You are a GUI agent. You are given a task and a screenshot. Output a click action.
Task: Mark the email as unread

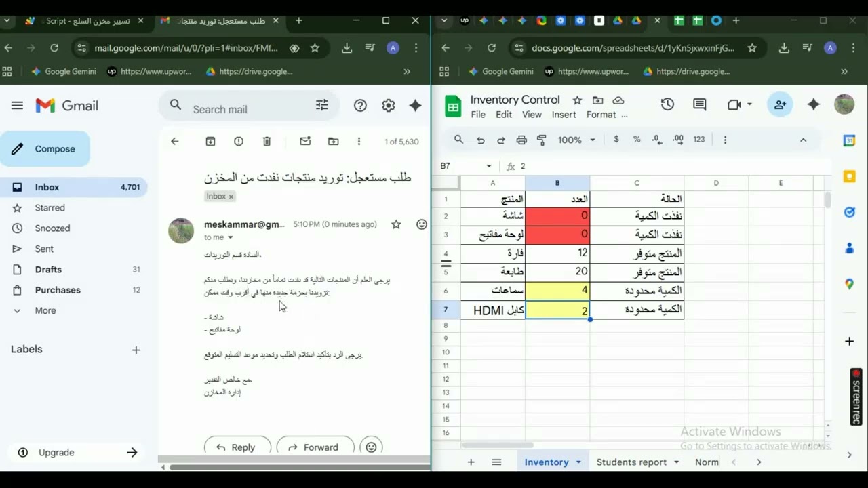click(305, 141)
